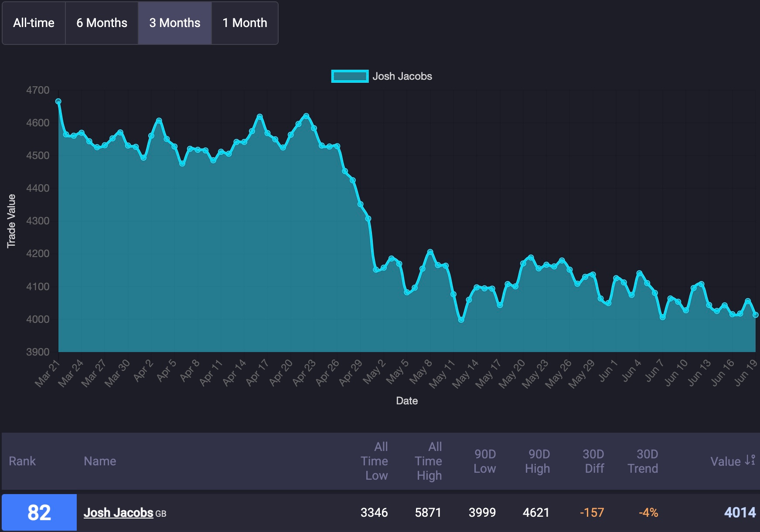
Task: Click the 3900 y-axis label
Action: pos(38,352)
